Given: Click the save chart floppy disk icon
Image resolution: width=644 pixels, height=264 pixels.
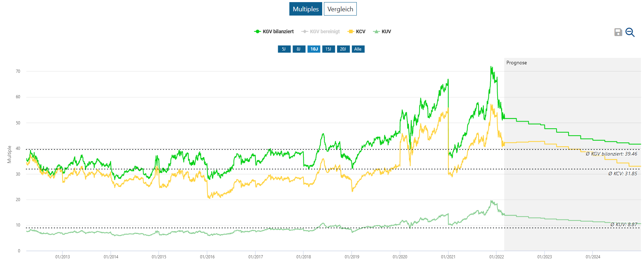Looking at the screenshot, I should pos(618,32).
